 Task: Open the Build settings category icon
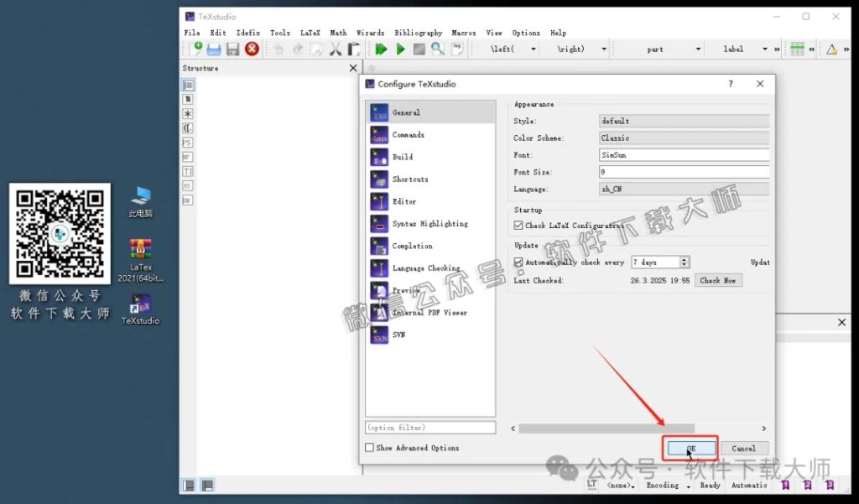pyautogui.click(x=379, y=157)
